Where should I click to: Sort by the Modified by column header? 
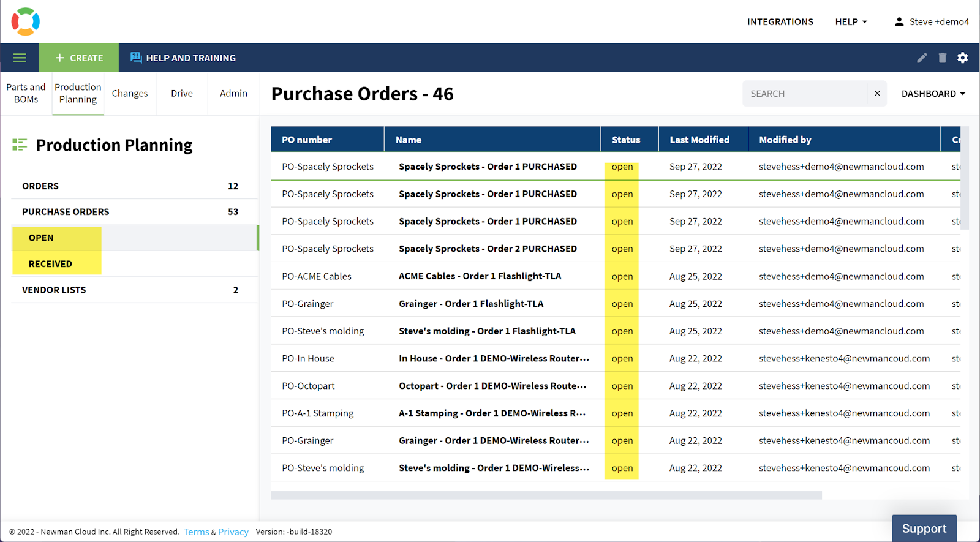[x=844, y=140]
